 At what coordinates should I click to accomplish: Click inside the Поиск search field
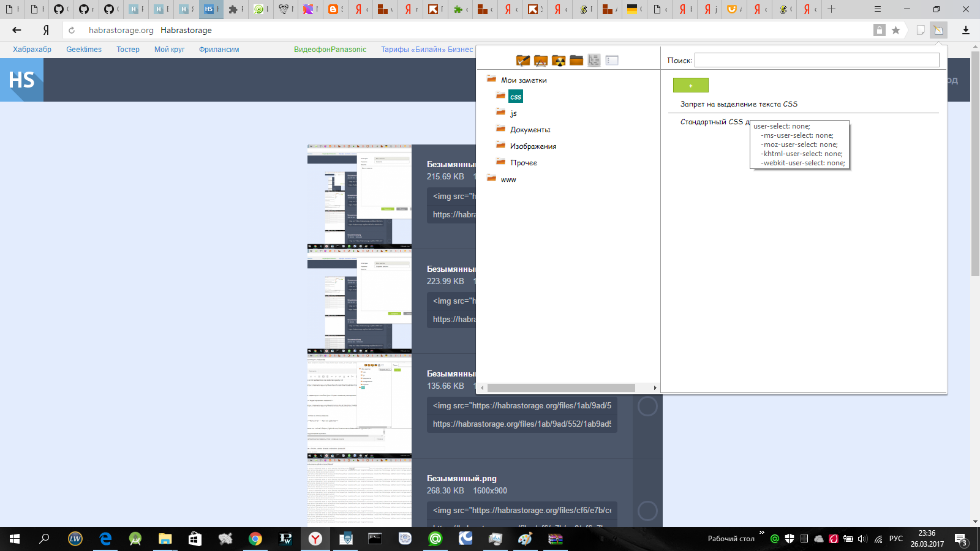click(815, 59)
